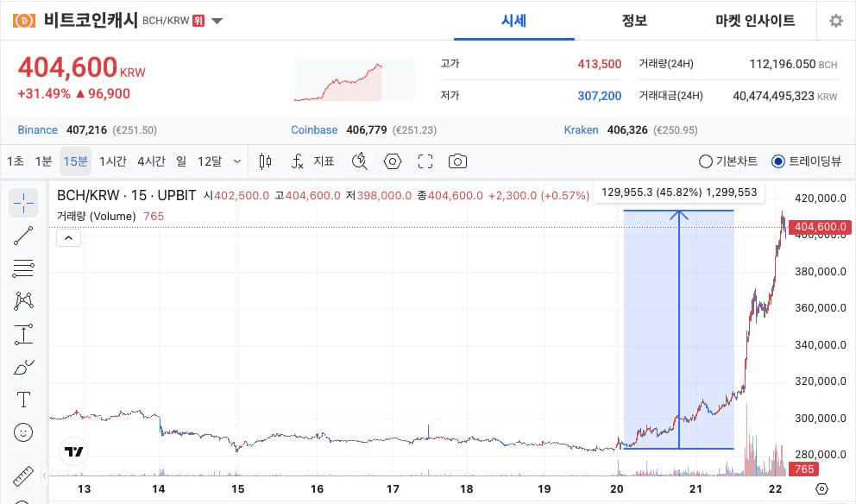Click the 거래량 (Volume) indicator label
Screen dimensions: 856x504
97,217
